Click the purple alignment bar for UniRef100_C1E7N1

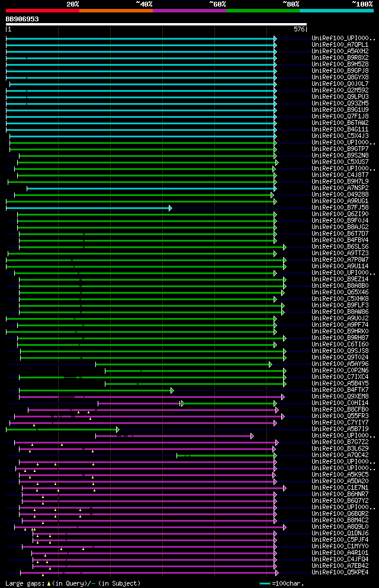pos(153,489)
